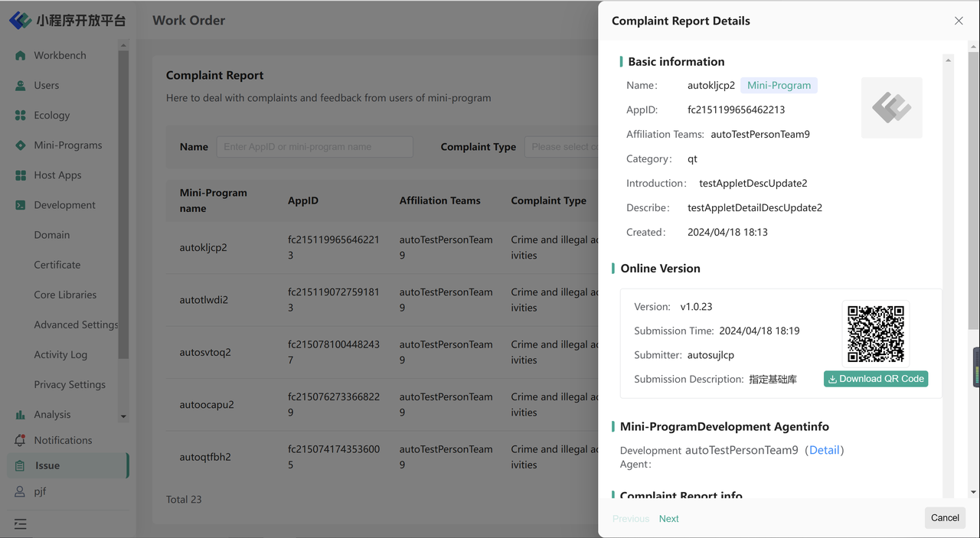Viewport: 980px width, 538px height.
Task: Click the Complaint Type column header
Action: pos(549,201)
